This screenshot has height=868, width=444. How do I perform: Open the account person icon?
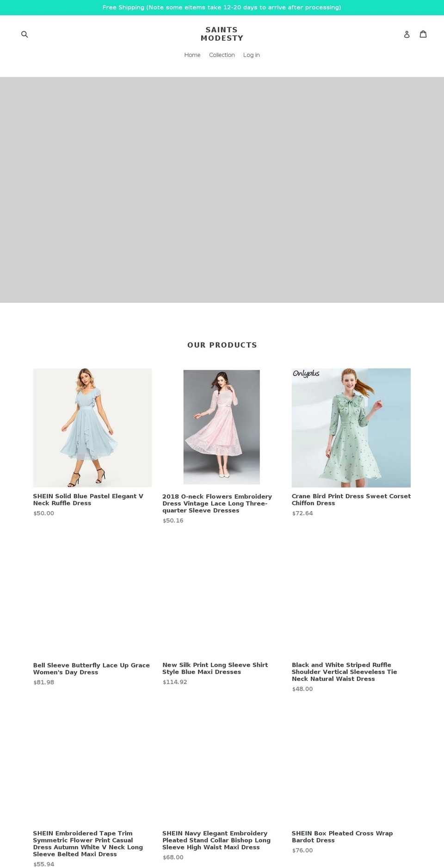407,34
